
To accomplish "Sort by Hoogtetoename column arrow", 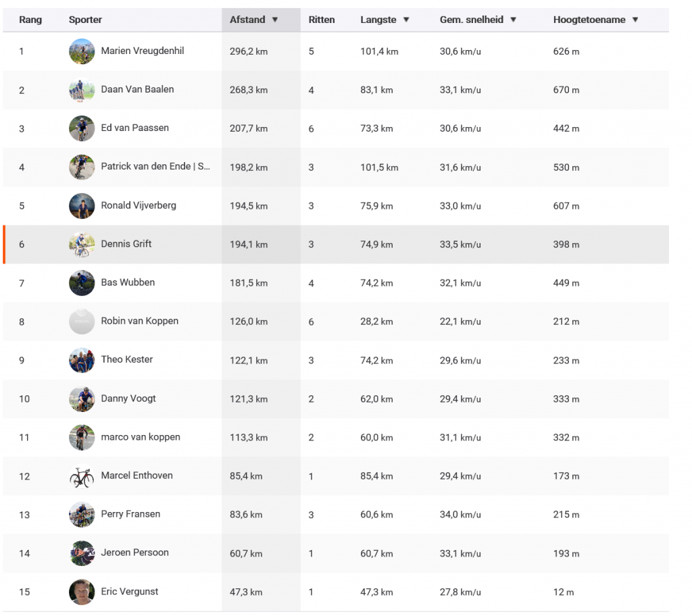I will tap(635, 20).
